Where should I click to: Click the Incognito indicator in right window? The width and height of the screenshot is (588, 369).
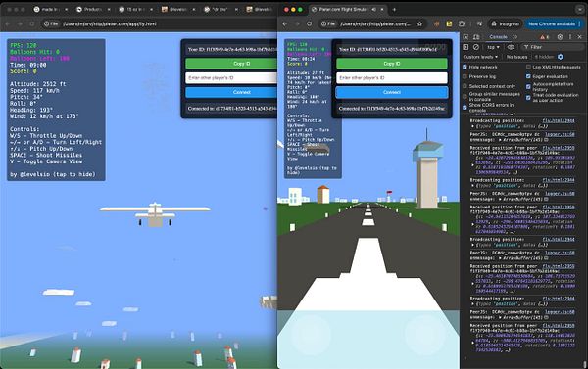coord(506,23)
